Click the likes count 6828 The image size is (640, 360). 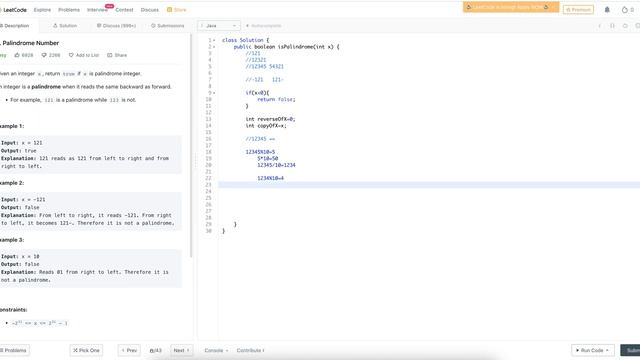point(27,55)
